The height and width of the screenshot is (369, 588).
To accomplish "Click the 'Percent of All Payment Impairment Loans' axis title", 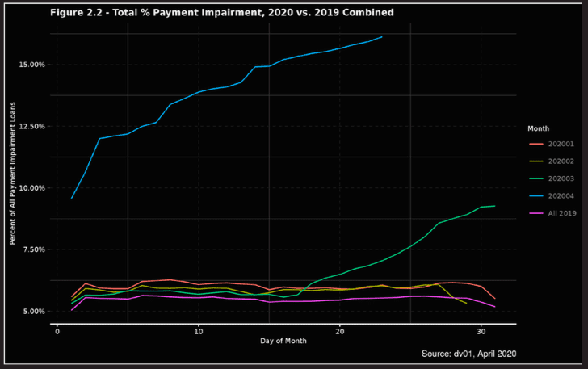I will [12, 174].
